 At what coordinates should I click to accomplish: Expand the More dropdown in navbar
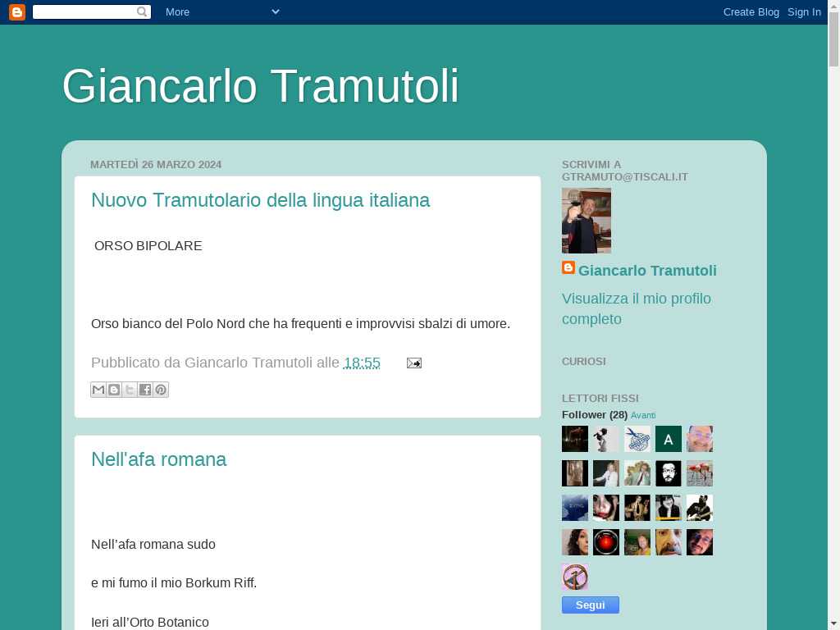point(221,11)
